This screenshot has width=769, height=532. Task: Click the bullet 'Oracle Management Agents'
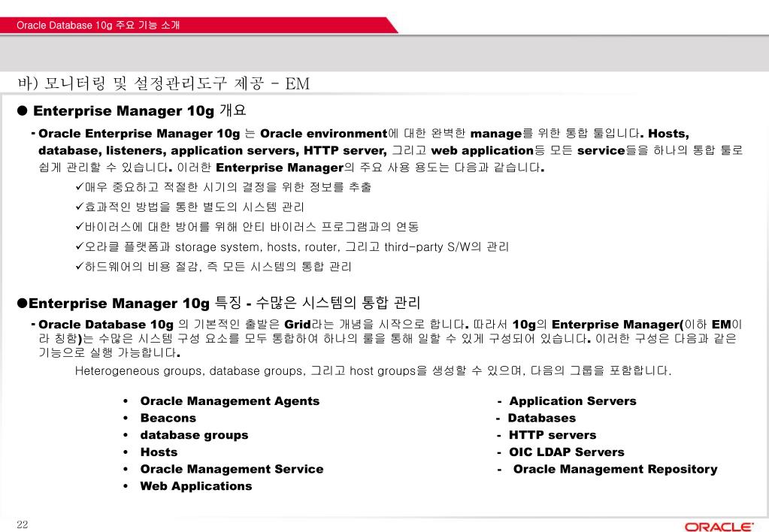229,401
